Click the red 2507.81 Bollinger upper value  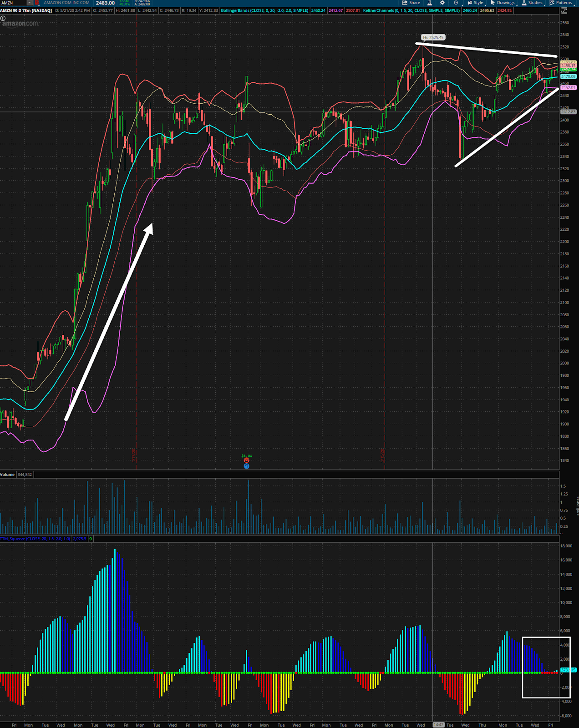click(x=353, y=10)
